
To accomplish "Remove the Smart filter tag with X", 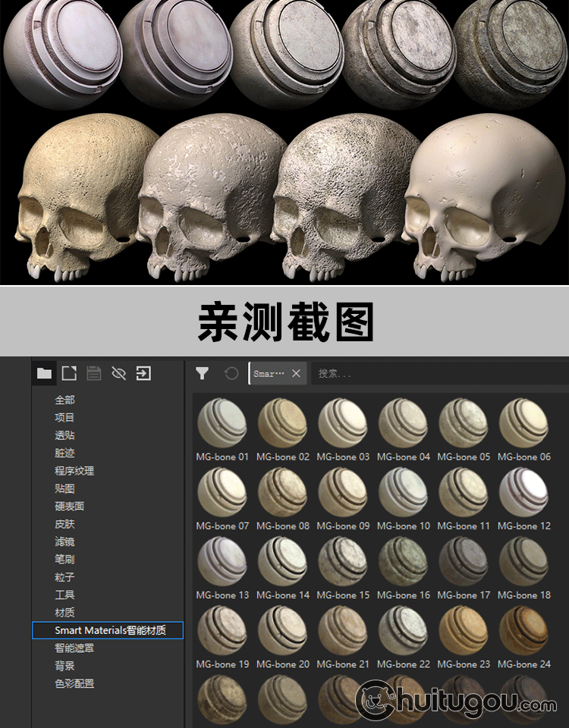I will pos(296,373).
